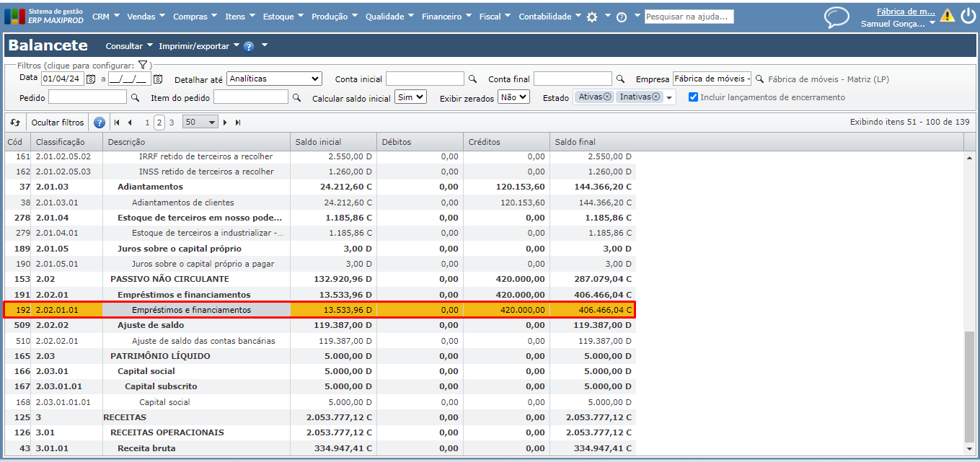The image size is (980, 462).
Task: Click the yellow warning alert icon
Action: [947, 16]
